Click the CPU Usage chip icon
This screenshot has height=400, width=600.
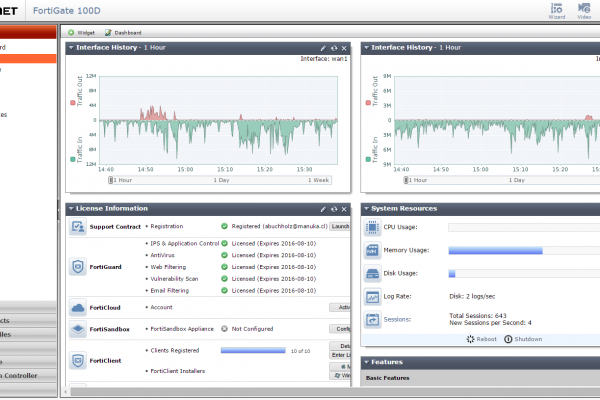tap(372, 227)
